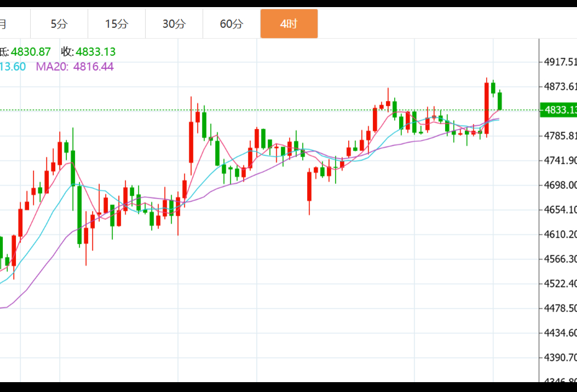Click the 4741.90 price axis label

(x=559, y=160)
